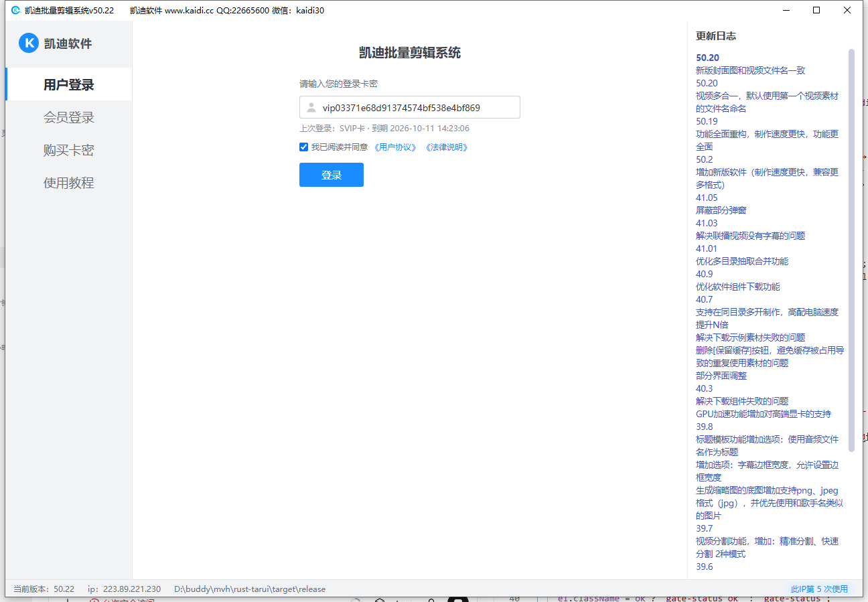Click 当前版本: 50.22 in status bar
Screen dimensions: 868x602
point(44,589)
